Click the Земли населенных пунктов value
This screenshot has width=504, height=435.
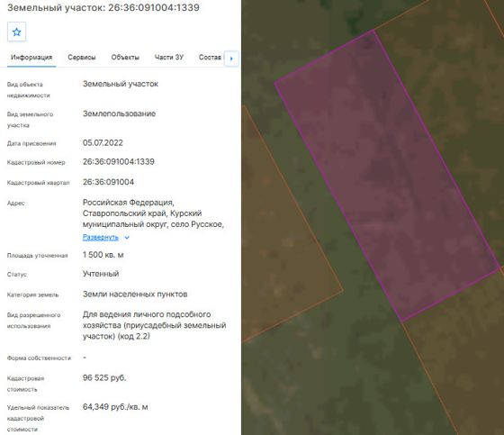click(135, 295)
